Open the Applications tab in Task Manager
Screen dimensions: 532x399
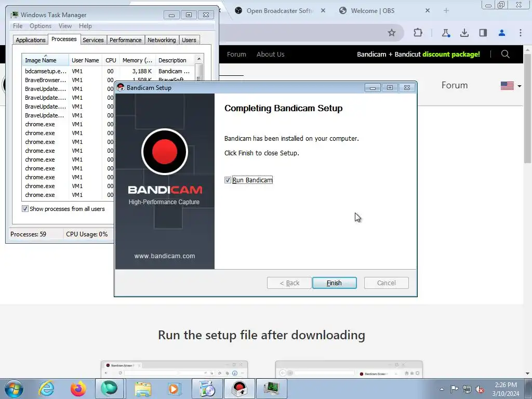coord(31,40)
